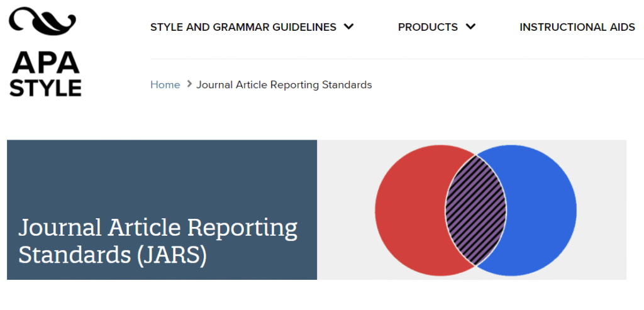Select the Journal Article Reporting Standards breadcrumb

(284, 85)
